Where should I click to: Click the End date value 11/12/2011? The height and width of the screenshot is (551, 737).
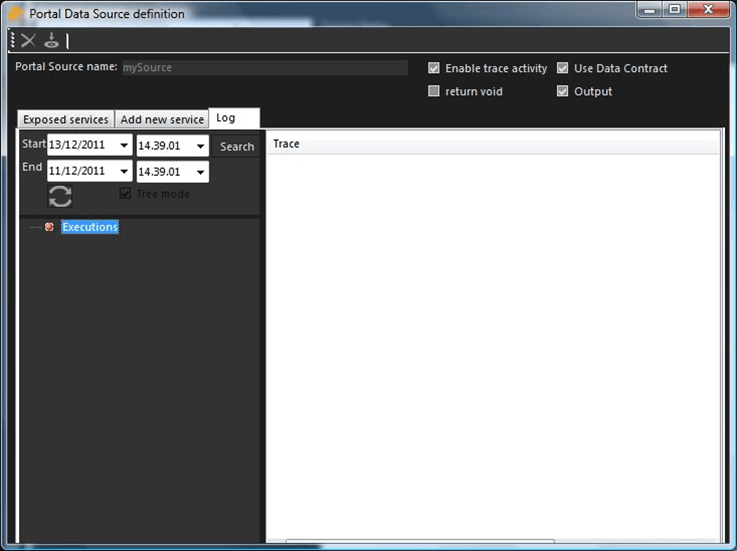coord(77,171)
